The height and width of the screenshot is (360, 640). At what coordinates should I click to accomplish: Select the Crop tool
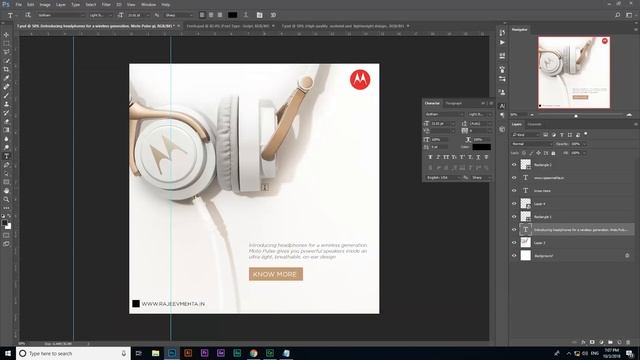pyautogui.click(x=6, y=69)
